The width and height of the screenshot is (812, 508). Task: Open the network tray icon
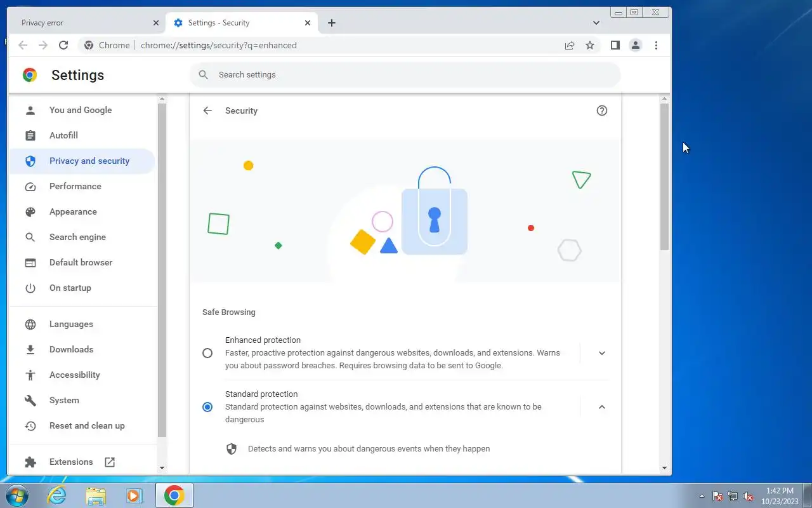[x=733, y=496]
